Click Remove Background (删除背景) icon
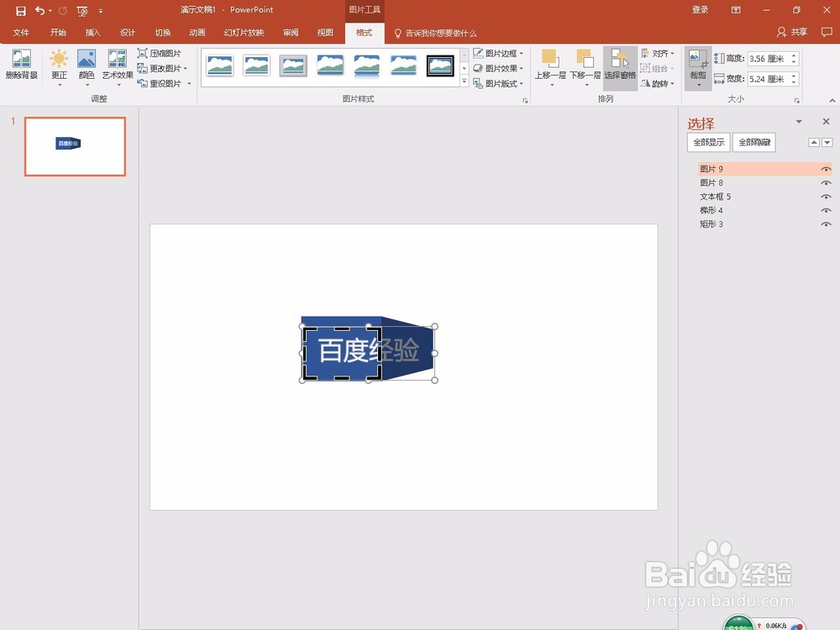The image size is (840, 630). (x=22, y=65)
